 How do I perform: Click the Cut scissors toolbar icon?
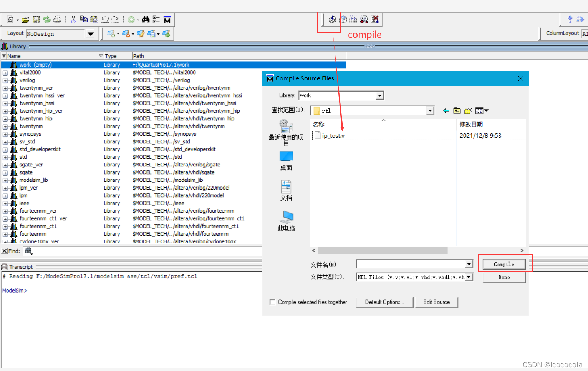tap(73, 20)
